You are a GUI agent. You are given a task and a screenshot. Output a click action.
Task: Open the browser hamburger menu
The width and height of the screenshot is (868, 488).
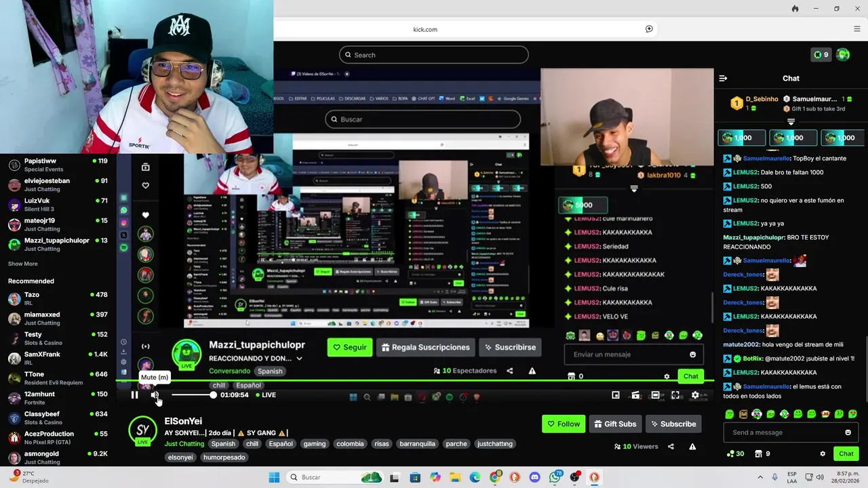tap(857, 29)
